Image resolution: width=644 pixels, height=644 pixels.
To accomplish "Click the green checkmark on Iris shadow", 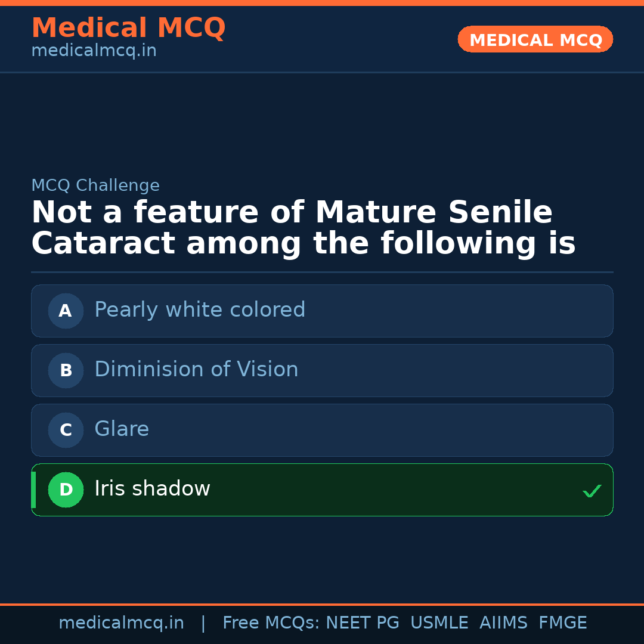I will pyautogui.click(x=592, y=491).
